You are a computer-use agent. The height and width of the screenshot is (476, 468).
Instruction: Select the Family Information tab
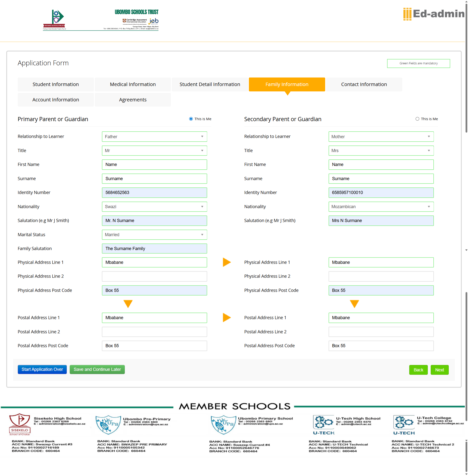[287, 84]
